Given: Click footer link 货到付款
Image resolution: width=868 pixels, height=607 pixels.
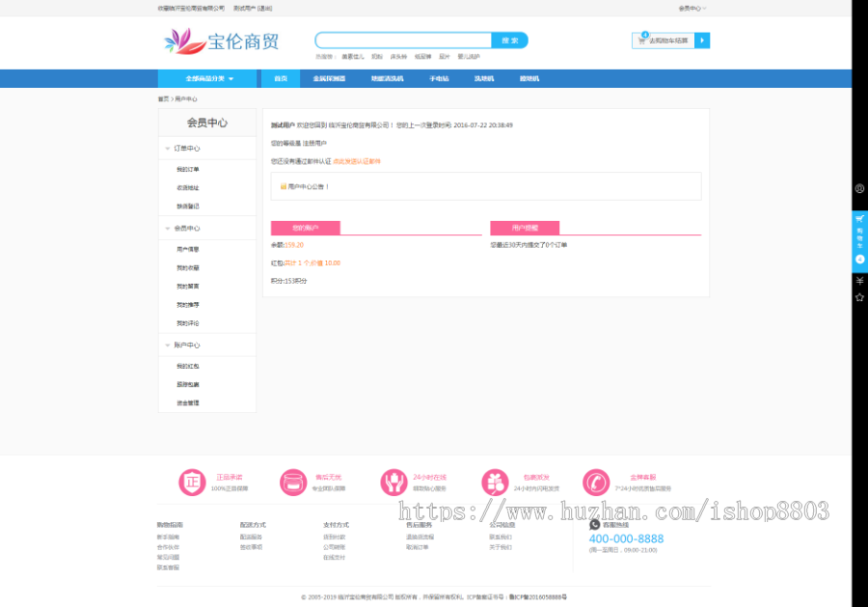Looking at the screenshot, I should (x=335, y=538).
